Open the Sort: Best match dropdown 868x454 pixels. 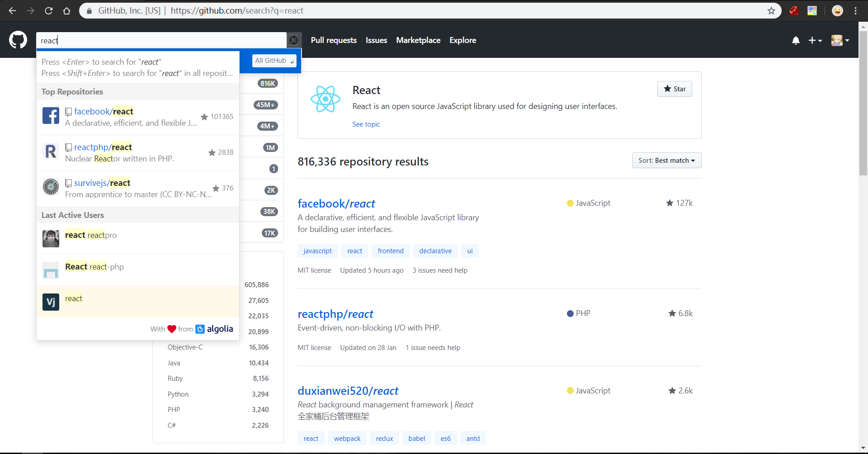667,161
